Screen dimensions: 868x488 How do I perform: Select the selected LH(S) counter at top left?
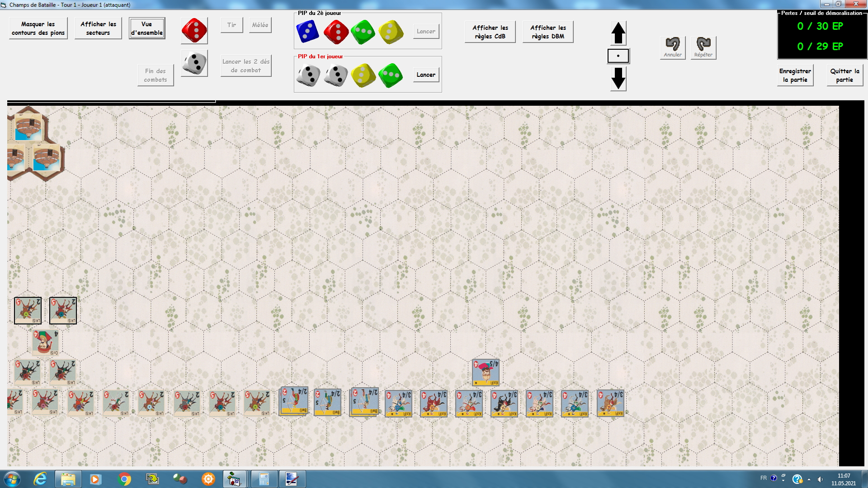pyautogui.click(x=28, y=310)
